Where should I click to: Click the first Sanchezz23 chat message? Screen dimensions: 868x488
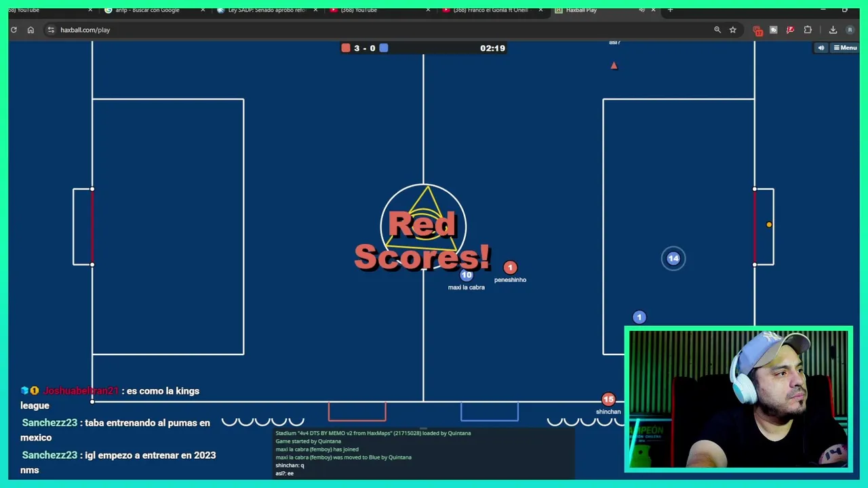(x=116, y=430)
